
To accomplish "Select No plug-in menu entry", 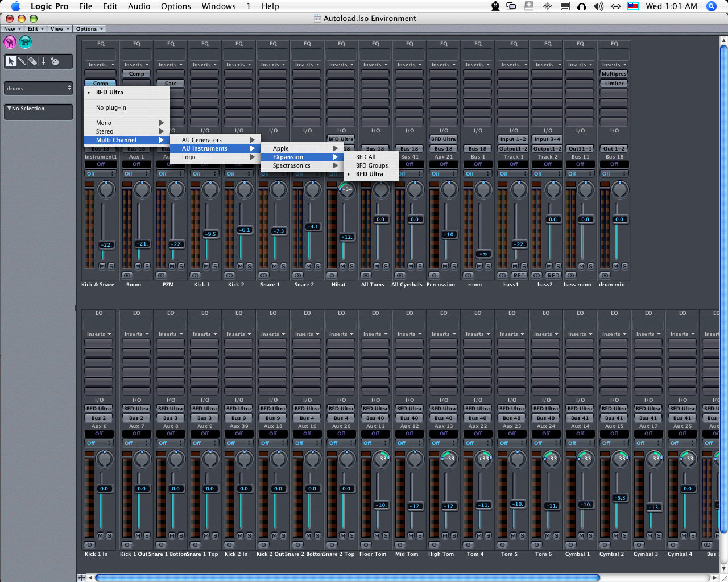I will 111,107.
